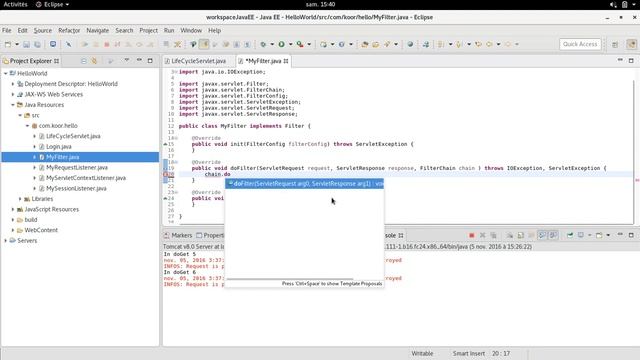Click the Java EE perspective icon
Screen dimensions: 640x360
632,44
